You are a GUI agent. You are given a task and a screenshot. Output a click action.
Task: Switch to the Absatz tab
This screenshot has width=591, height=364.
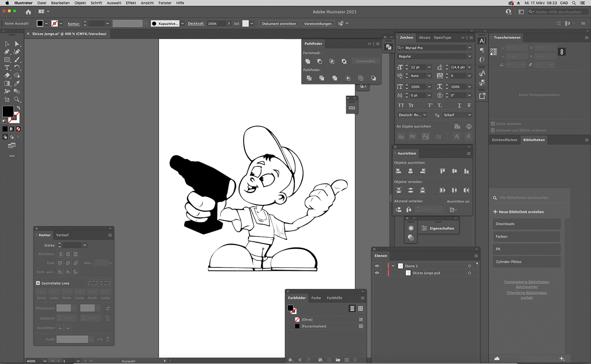tap(425, 37)
